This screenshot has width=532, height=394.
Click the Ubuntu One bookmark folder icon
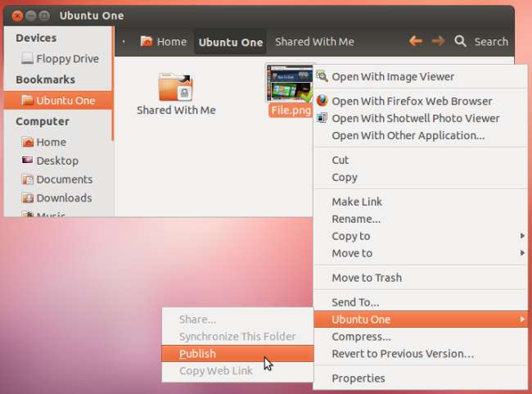click(27, 100)
